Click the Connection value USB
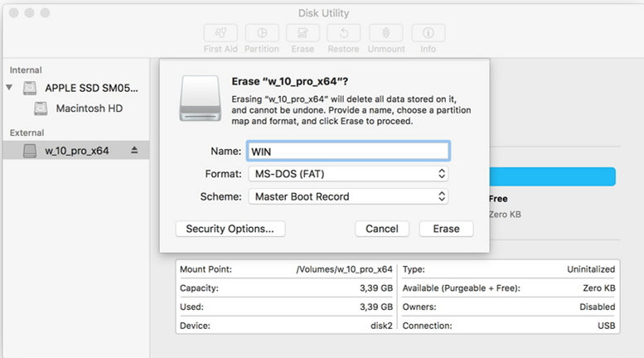 [606, 326]
